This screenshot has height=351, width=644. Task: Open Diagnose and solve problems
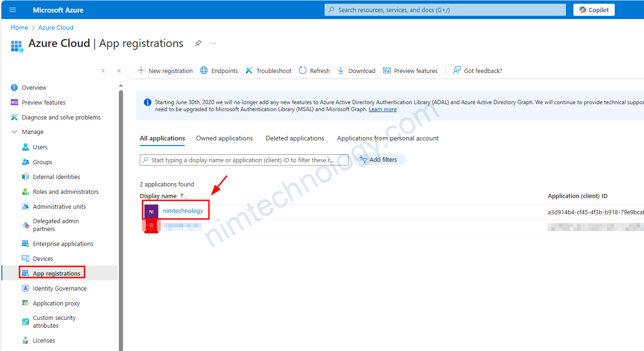[x=61, y=117]
